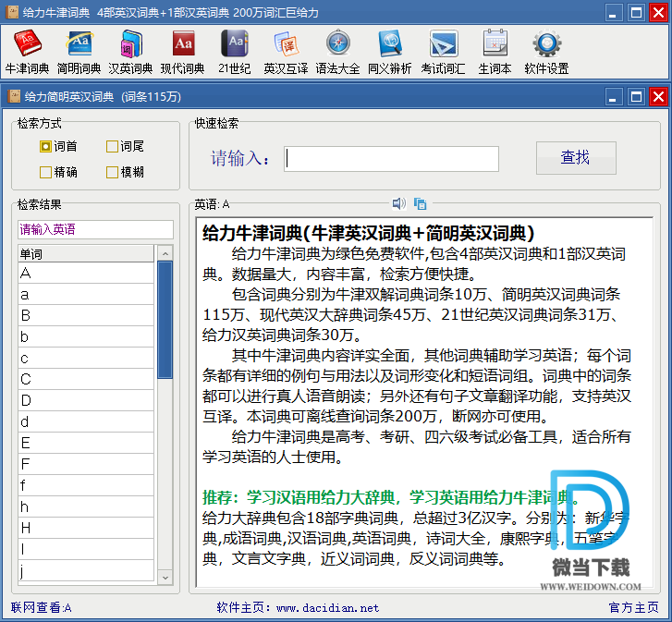
Task: Click the 官方主页 official site link
Action: click(x=633, y=607)
